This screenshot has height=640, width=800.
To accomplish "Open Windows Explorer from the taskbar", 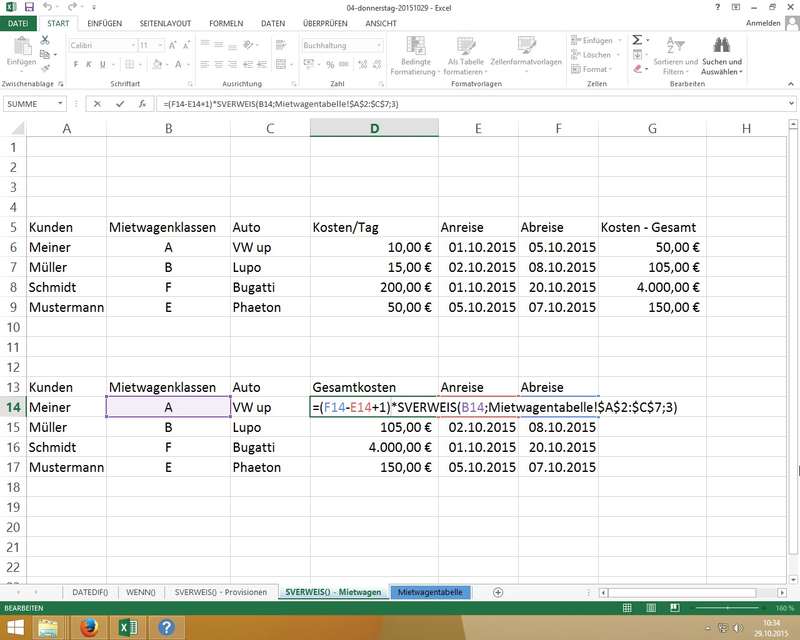I will click(47, 627).
